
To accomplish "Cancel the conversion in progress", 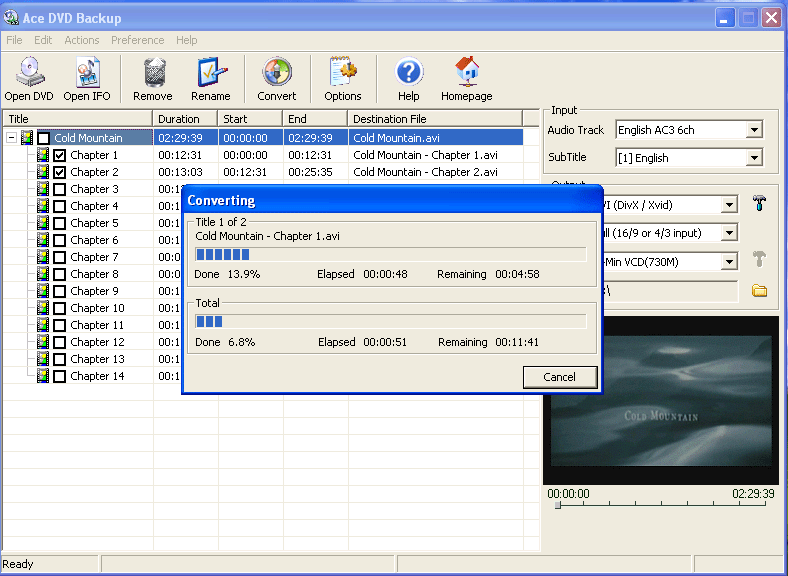I will coord(559,377).
